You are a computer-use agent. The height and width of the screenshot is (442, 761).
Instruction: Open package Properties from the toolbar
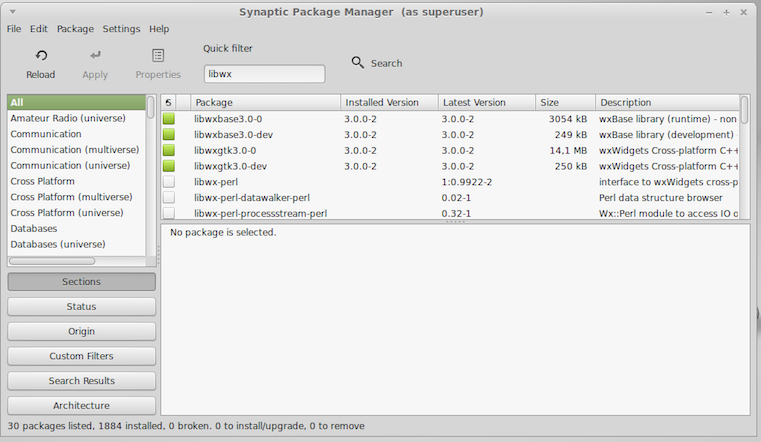click(x=158, y=56)
